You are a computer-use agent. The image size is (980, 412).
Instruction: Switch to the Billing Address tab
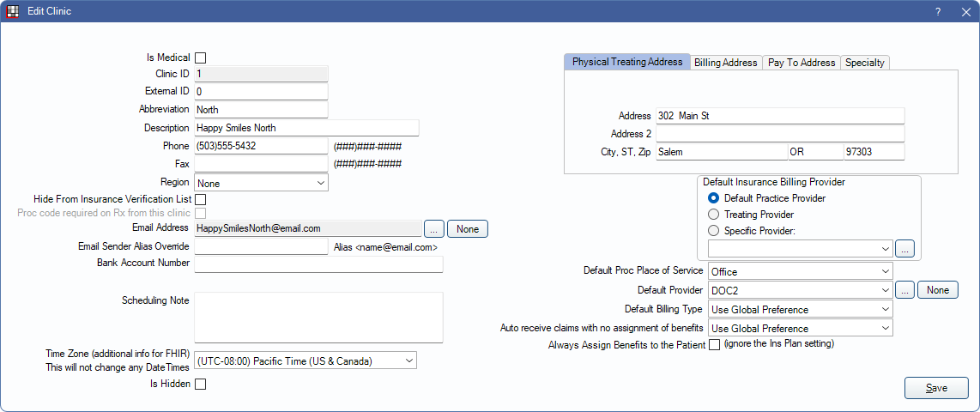726,63
